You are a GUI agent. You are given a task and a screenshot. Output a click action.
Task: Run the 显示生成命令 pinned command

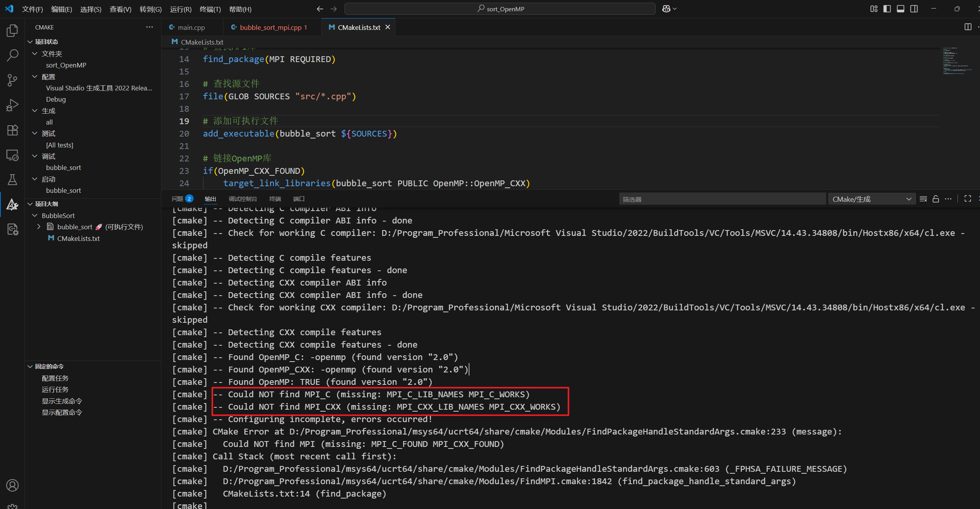(x=61, y=401)
